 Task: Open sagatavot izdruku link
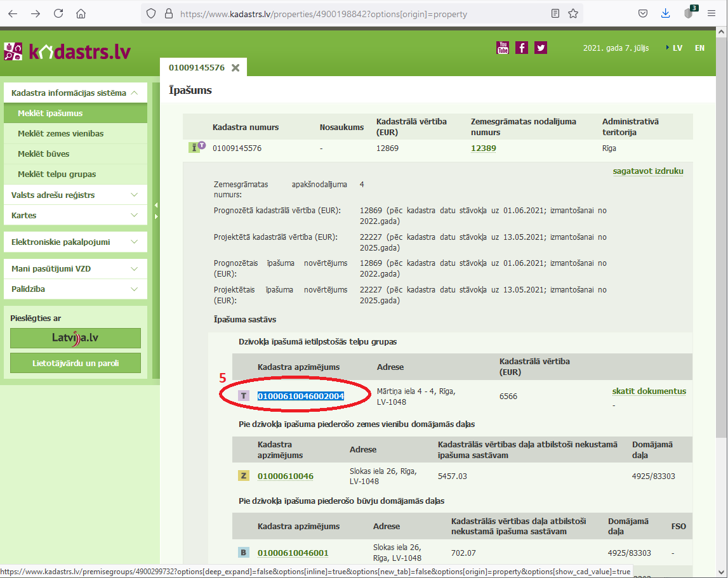tap(647, 171)
